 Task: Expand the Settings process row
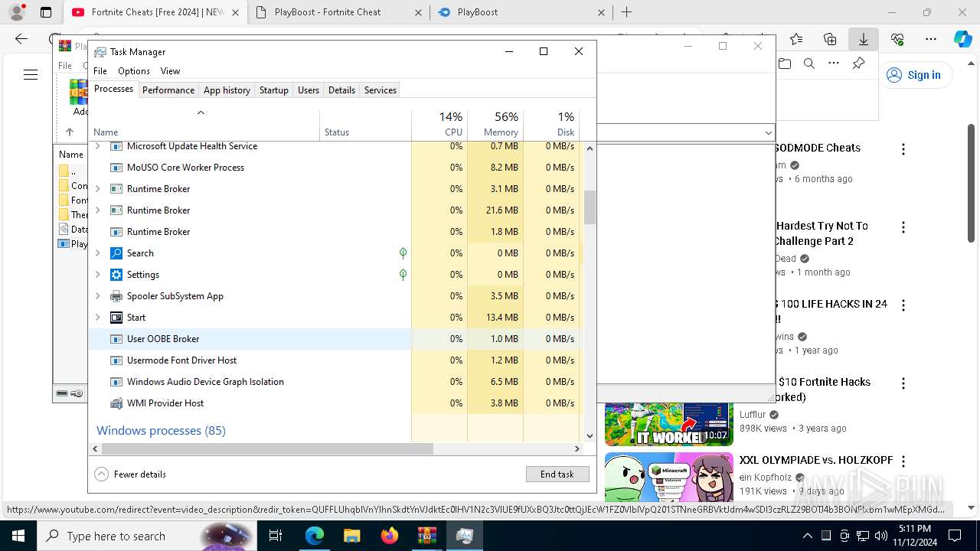tap(97, 275)
